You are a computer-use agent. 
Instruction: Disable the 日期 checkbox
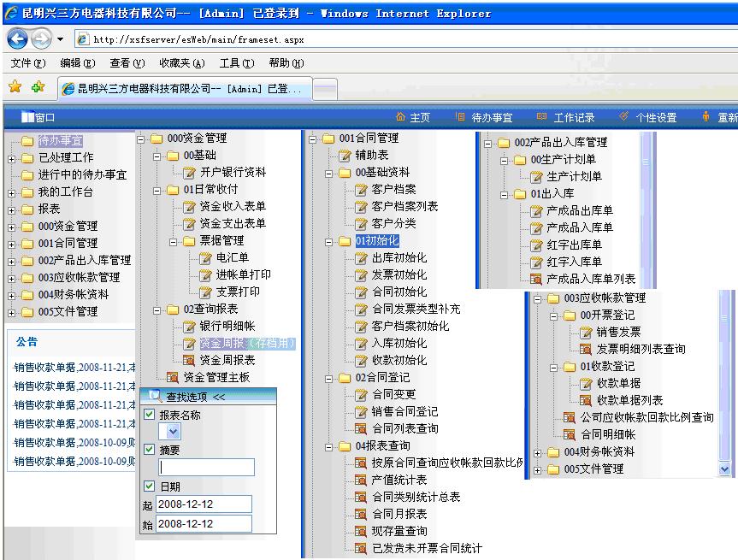click(149, 486)
